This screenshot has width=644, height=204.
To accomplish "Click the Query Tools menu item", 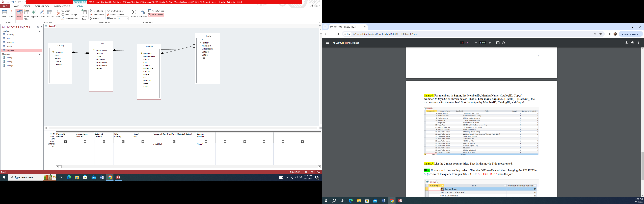I will point(79,2).
